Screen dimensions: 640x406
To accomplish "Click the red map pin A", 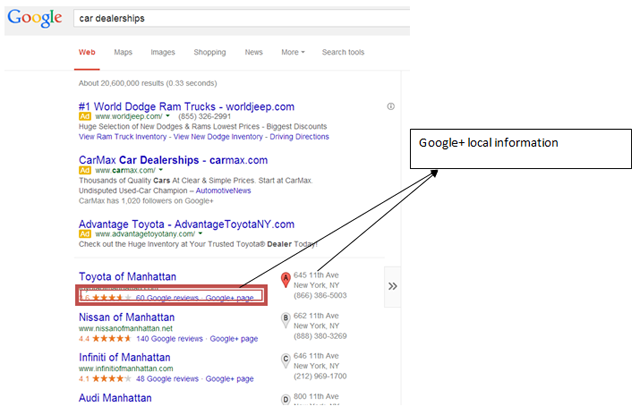I will pos(286,280).
